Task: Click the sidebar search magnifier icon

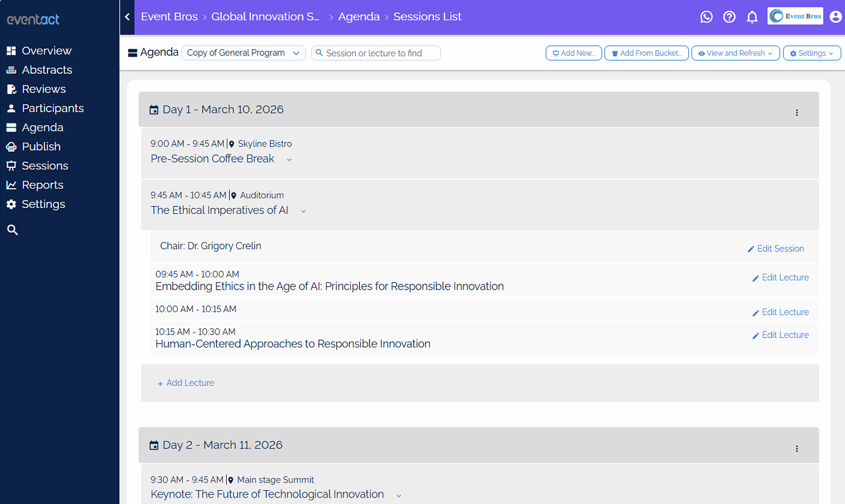Action: click(x=12, y=230)
